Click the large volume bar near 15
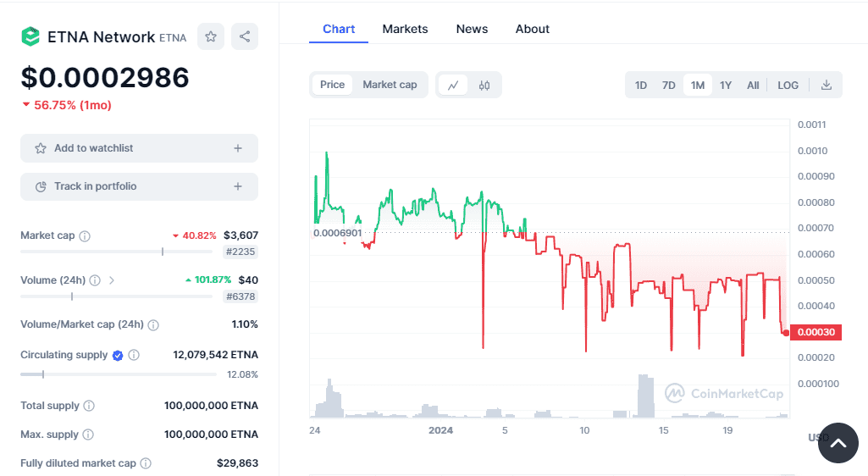The width and height of the screenshot is (868, 476). click(645, 396)
